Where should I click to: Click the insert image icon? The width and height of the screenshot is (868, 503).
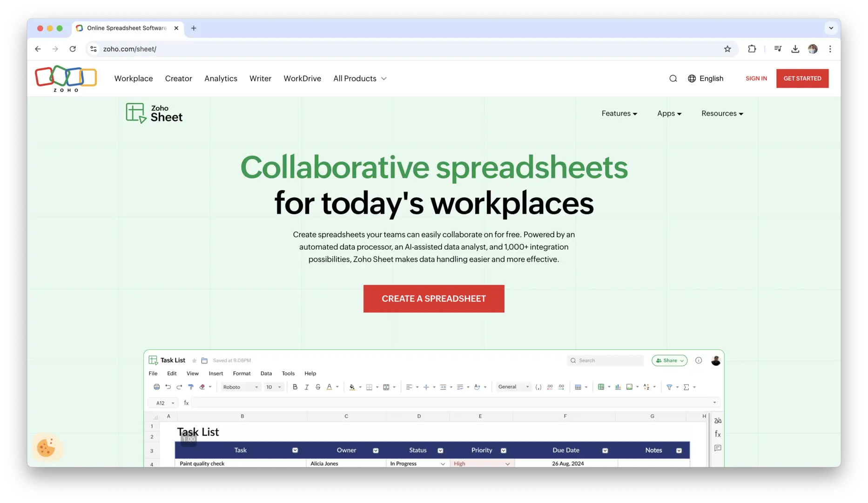(x=630, y=387)
